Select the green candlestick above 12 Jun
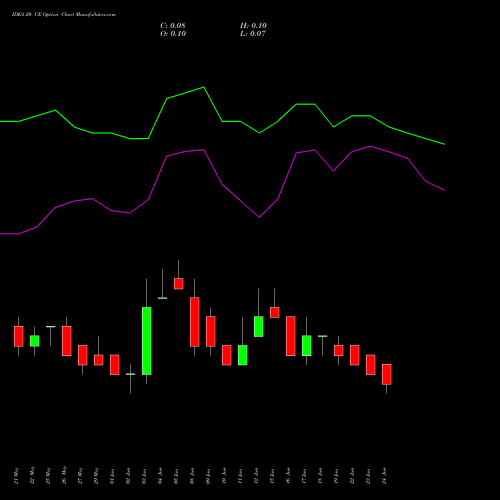Image resolution: width=500 pixels, height=500 pixels. [x=258, y=326]
